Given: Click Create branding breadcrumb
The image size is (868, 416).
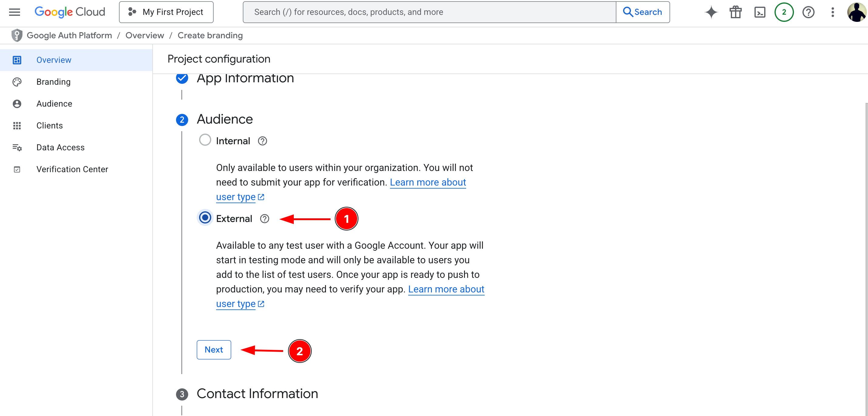Looking at the screenshot, I should (210, 36).
